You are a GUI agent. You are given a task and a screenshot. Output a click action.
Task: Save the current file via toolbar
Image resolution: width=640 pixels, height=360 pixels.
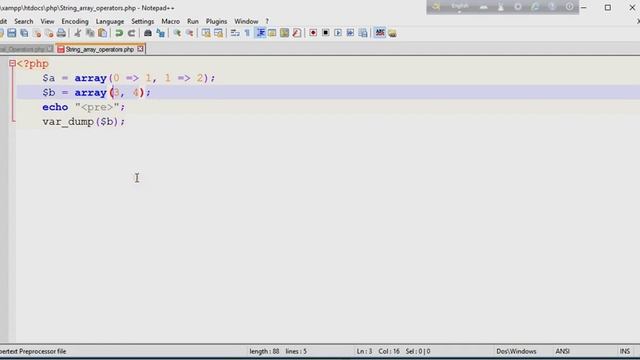(11, 33)
